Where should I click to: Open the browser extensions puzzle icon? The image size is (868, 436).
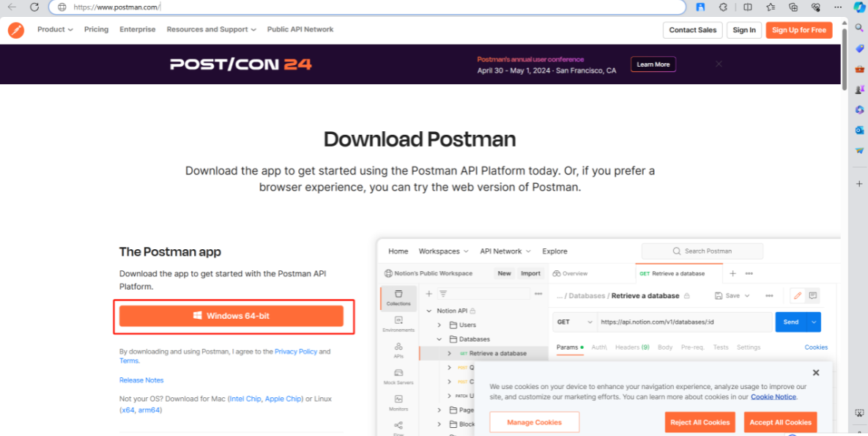coord(723,7)
